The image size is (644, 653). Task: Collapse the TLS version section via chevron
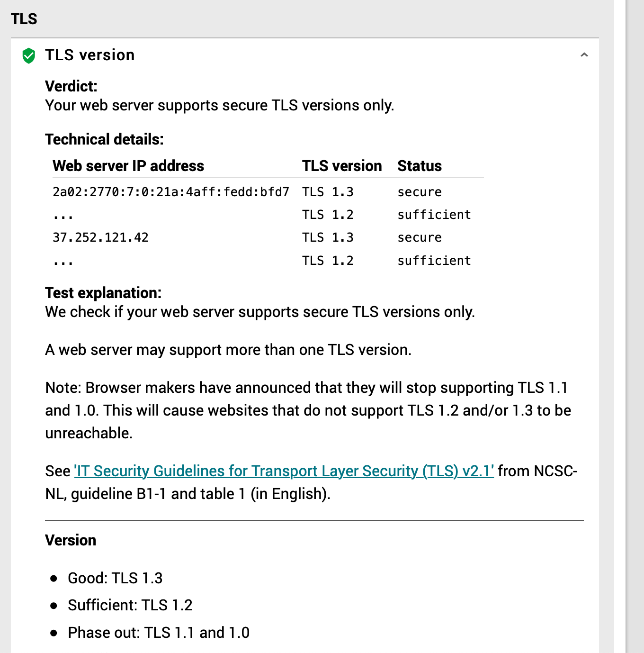coord(584,54)
